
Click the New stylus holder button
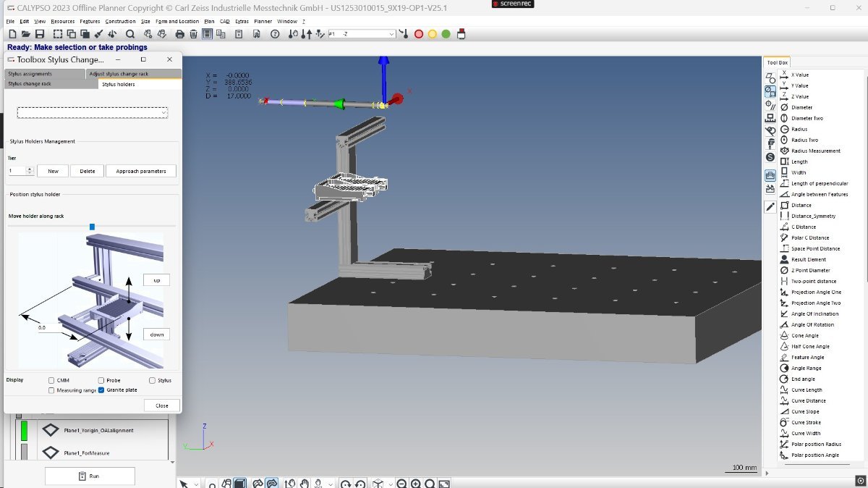(53, 171)
